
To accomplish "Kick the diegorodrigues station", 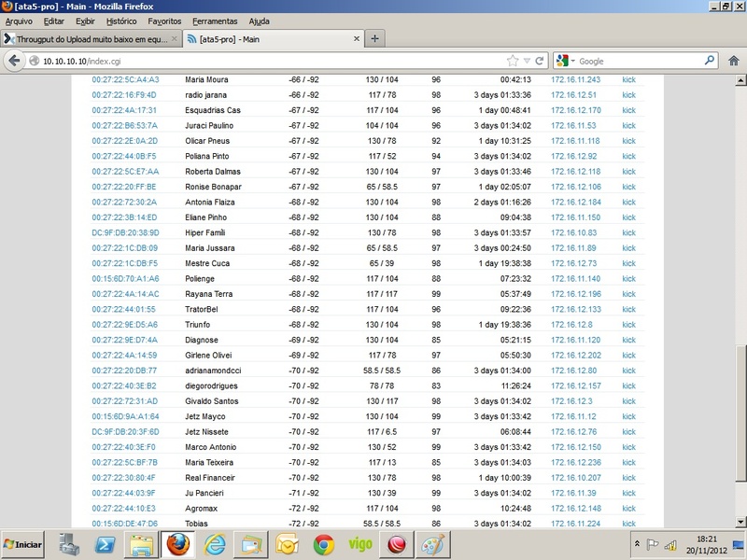I will [628, 385].
